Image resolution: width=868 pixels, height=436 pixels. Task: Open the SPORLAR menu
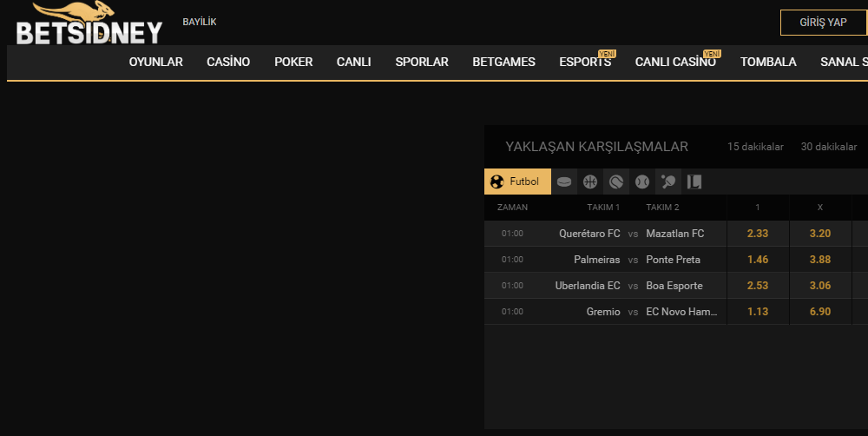[x=422, y=62]
